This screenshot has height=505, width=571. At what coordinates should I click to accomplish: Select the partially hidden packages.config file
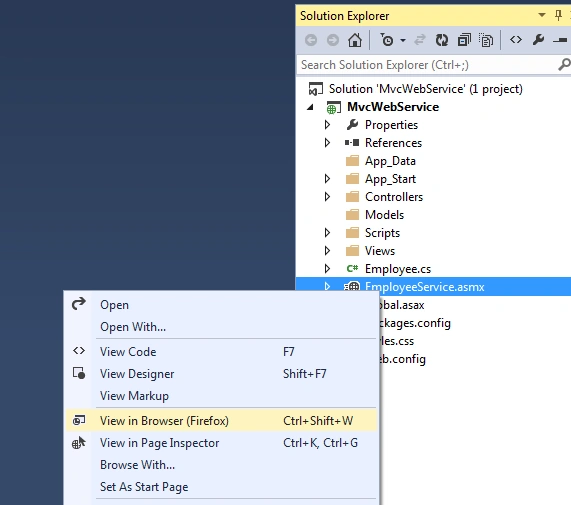415,323
